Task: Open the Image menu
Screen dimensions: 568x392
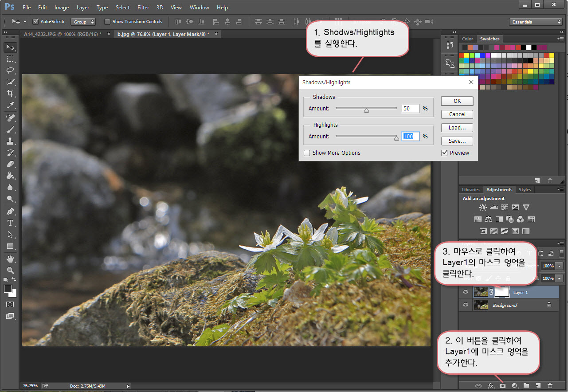Action: coord(62,8)
